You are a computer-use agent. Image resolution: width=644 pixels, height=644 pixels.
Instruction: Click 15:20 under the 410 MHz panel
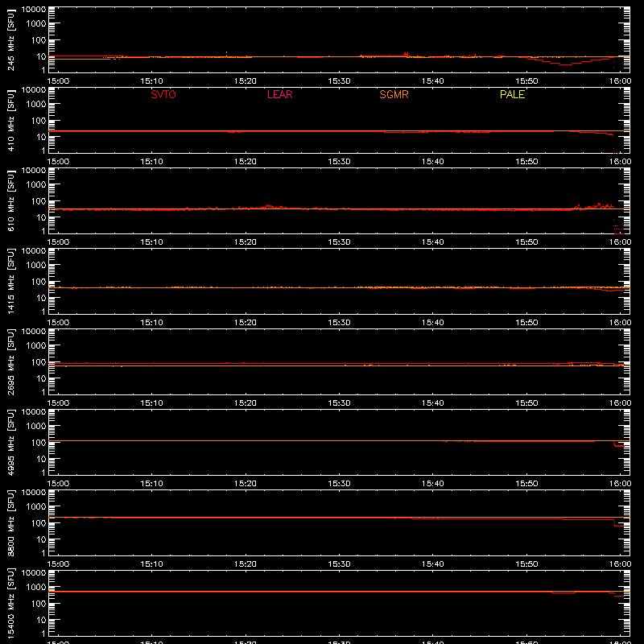[x=246, y=162]
